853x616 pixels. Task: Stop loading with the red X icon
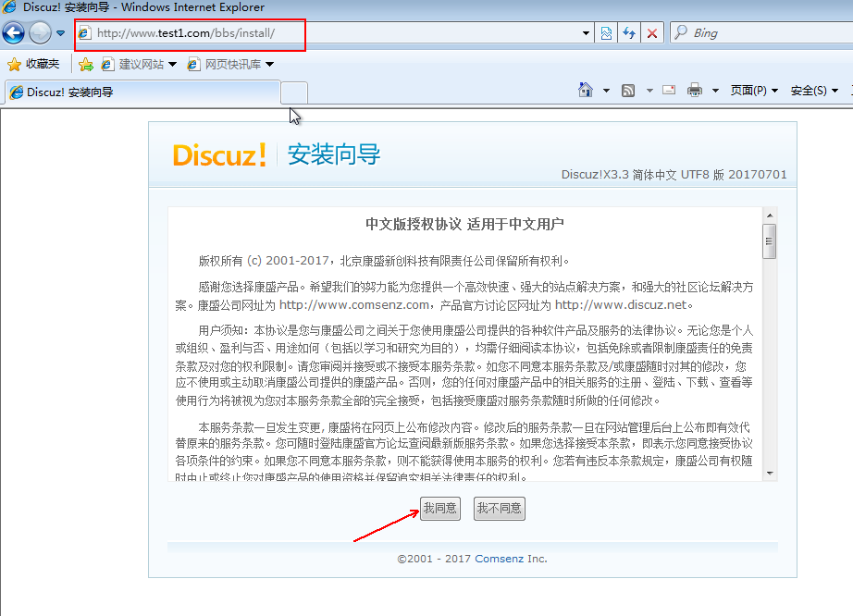click(651, 33)
